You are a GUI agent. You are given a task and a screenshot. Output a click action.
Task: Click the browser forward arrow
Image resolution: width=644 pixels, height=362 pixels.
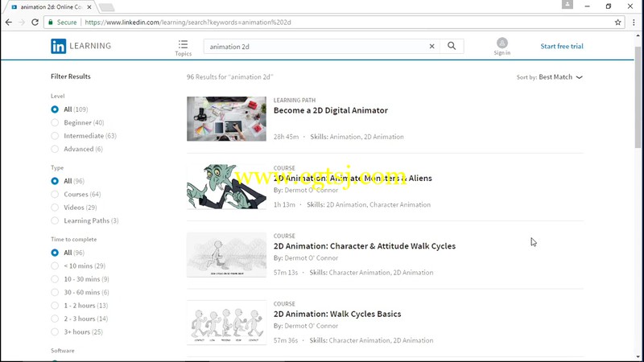22,23
